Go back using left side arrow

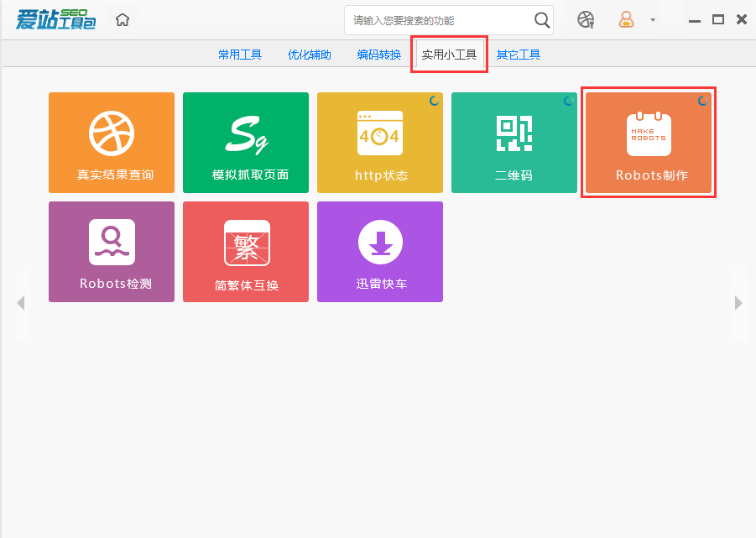click(x=20, y=303)
